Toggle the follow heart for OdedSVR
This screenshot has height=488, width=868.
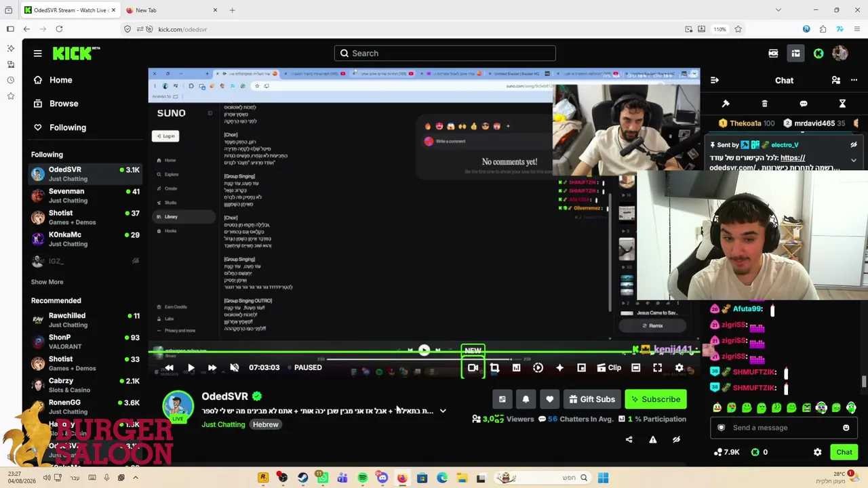(549, 399)
